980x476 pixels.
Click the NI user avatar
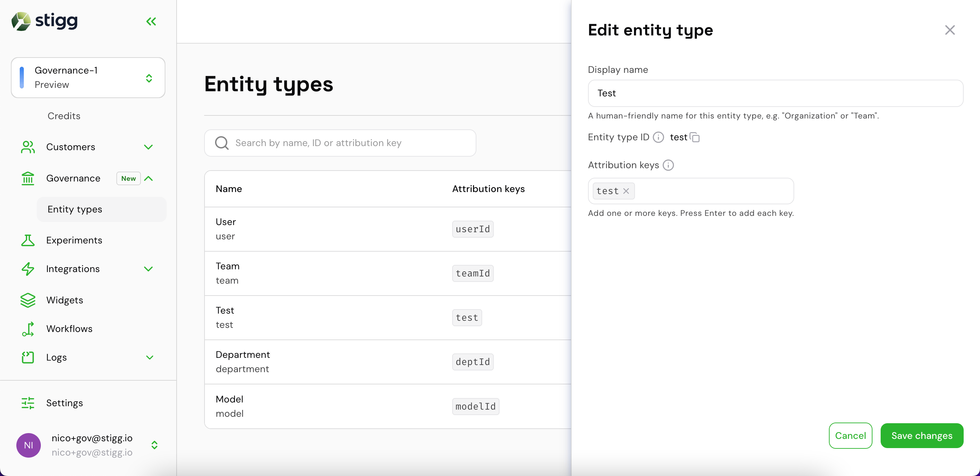29,445
